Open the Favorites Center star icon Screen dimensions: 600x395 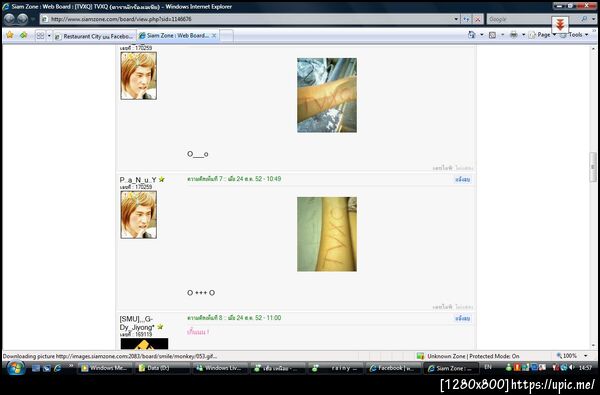(x=10, y=35)
